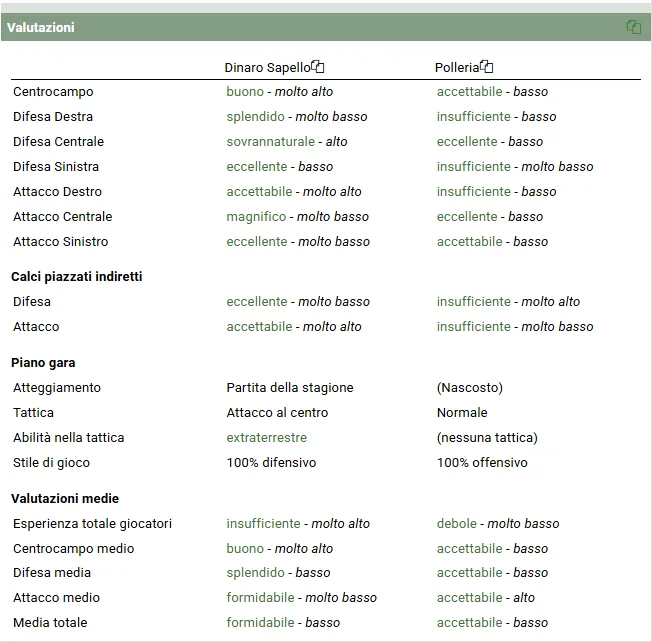Image resolution: width=652 pixels, height=642 pixels.
Task: Open Dinaro Sapello's 'insufficiente' Esperienza totale rating
Action: [x=263, y=524]
